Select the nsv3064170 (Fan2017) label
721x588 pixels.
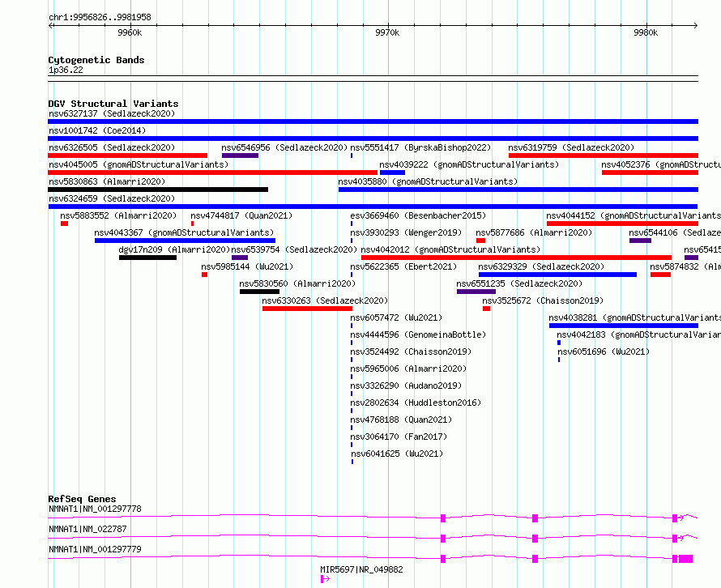399,437
